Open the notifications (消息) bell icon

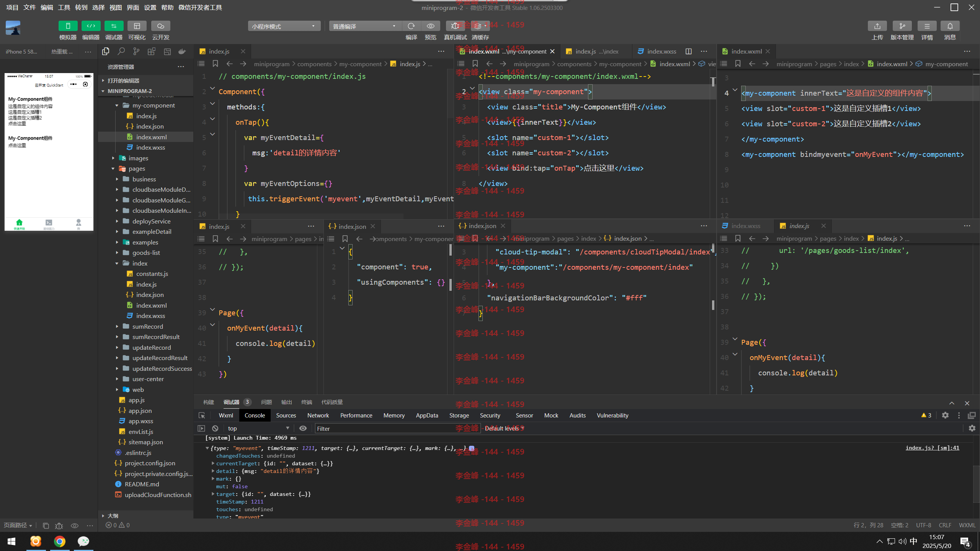(950, 26)
